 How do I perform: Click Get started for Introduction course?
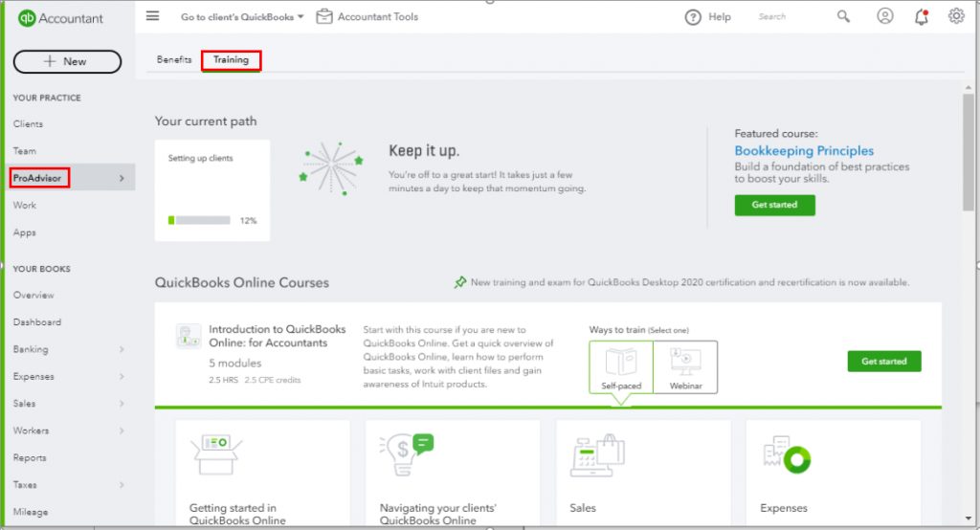click(x=883, y=362)
